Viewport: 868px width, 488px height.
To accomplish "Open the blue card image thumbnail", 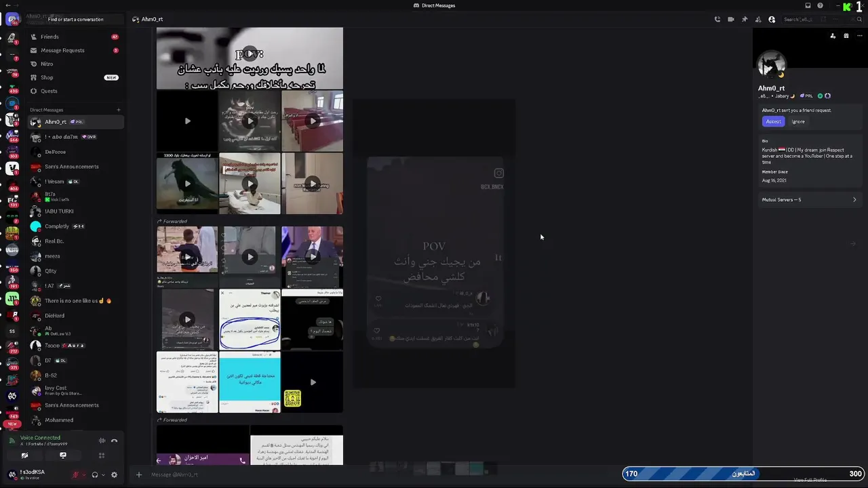I will pos(250,382).
